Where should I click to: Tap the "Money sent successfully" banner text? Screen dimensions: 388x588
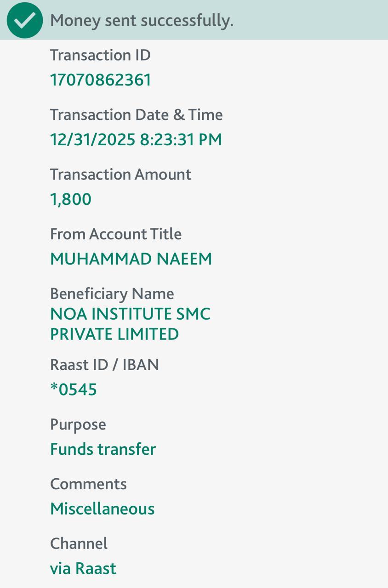142,20
